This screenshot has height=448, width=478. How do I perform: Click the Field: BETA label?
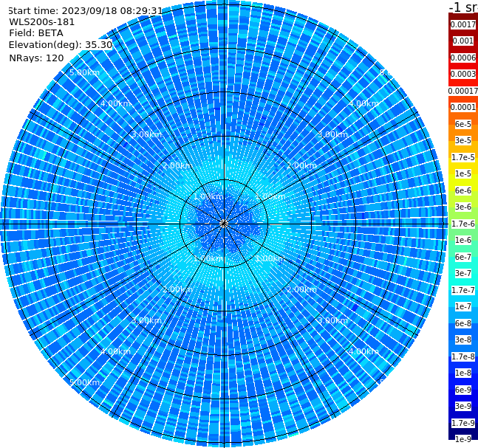(x=36, y=33)
